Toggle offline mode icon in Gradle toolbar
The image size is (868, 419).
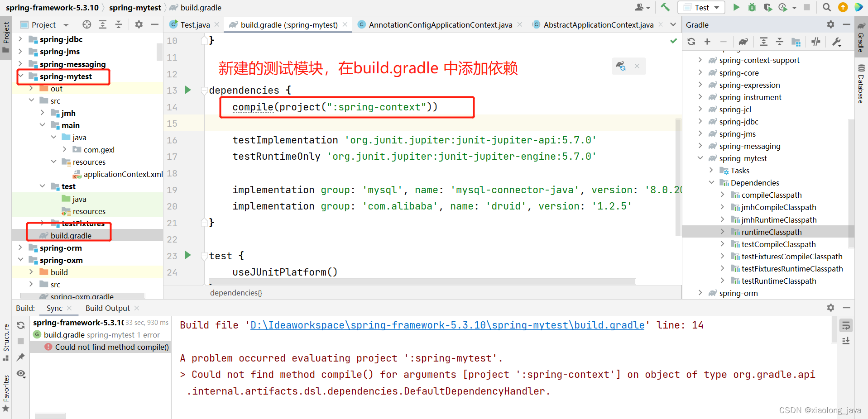coord(816,42)
